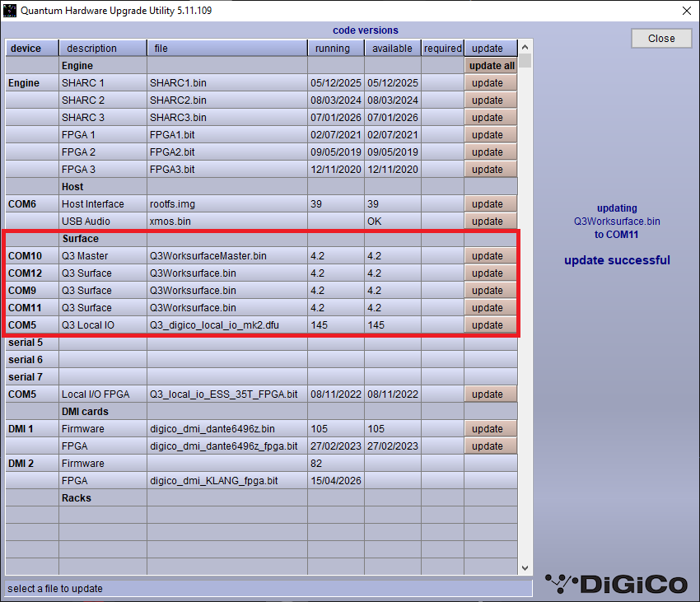This screenshot has height=602, width=700.
Task: Click the serial 7 row label
Action: pos(26,377)
